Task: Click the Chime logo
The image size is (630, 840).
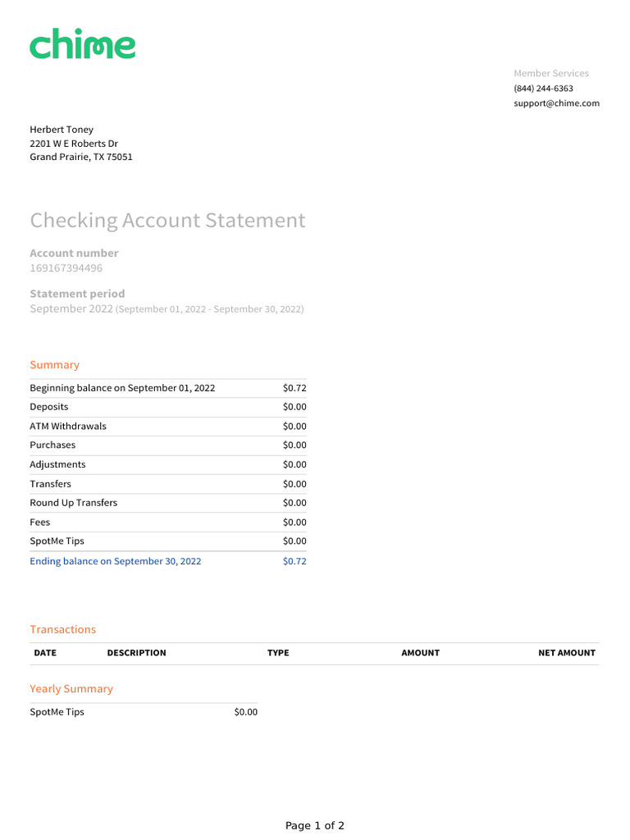Action: coord(83,44)
